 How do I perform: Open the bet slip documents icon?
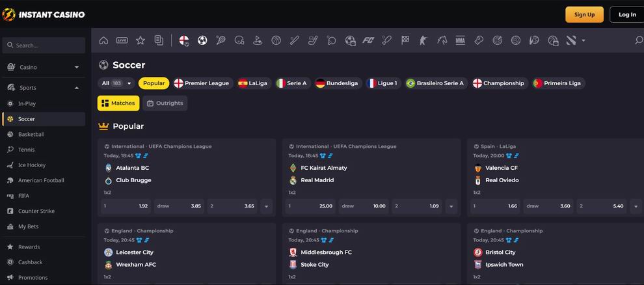point(159,40)
